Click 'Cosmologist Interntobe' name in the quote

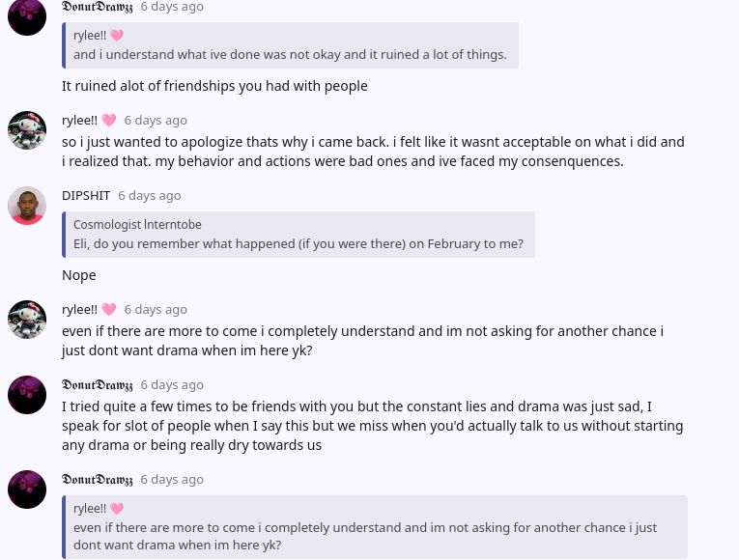(137, 224)
